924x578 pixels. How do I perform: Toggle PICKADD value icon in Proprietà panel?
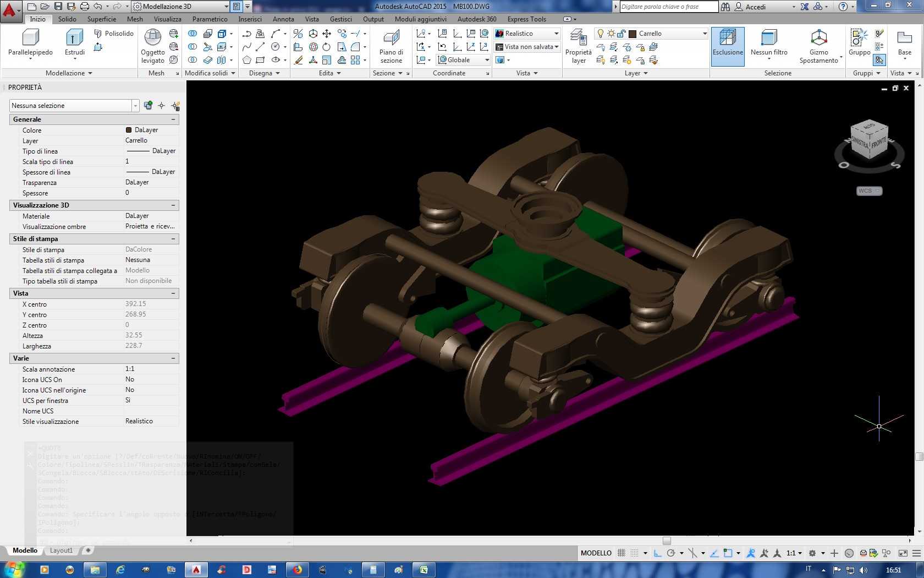(148, 106)
